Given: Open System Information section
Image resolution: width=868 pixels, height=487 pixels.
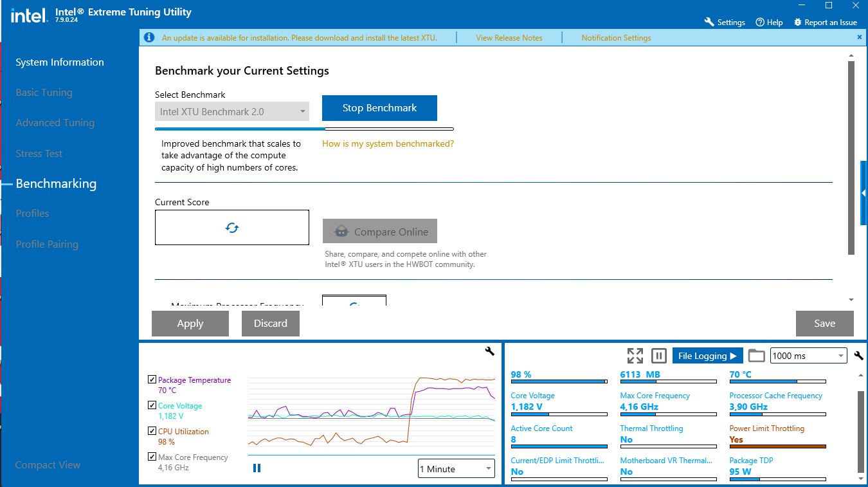Looking at the screenshot, I should [60, 62].
